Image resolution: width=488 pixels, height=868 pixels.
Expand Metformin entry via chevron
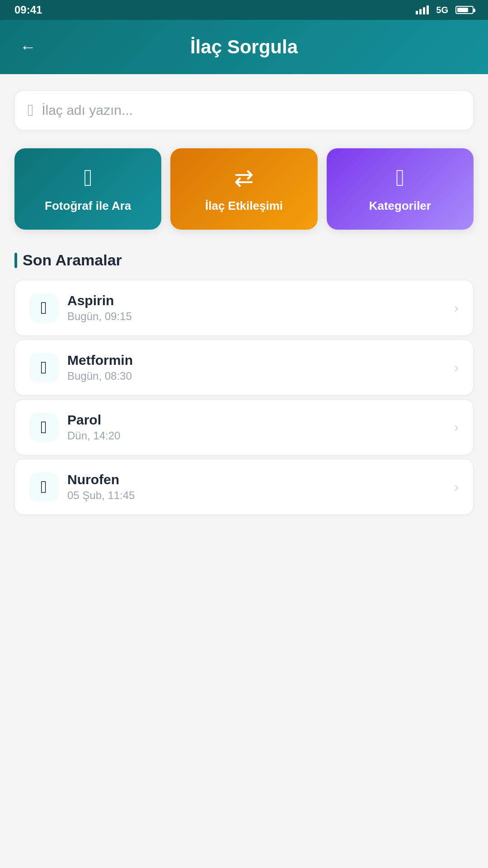[x=456, y=368]
